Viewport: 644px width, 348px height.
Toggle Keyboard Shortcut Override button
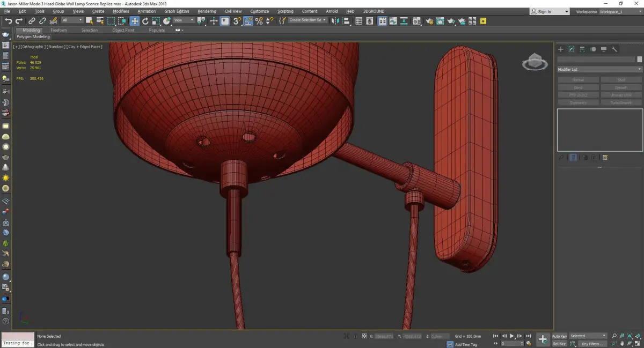(x=225, y=21)
